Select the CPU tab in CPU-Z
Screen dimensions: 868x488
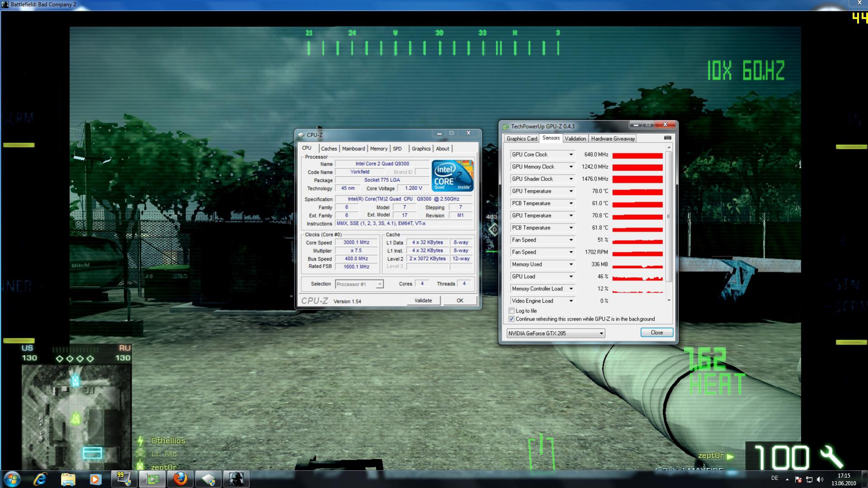307,148
